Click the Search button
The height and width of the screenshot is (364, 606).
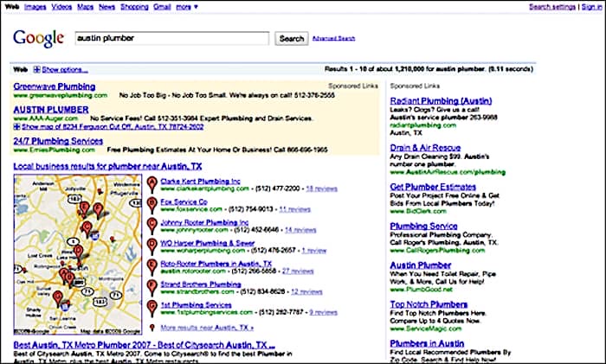[292, 39]
